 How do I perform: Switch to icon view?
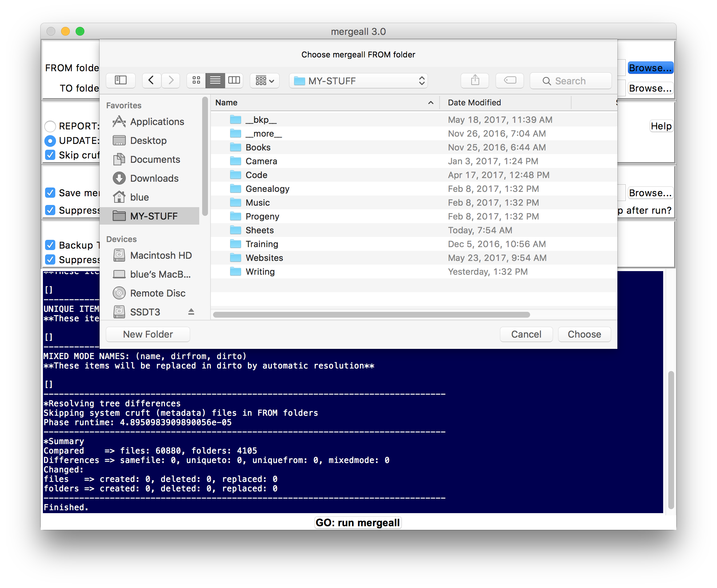[x=196, y=80]
